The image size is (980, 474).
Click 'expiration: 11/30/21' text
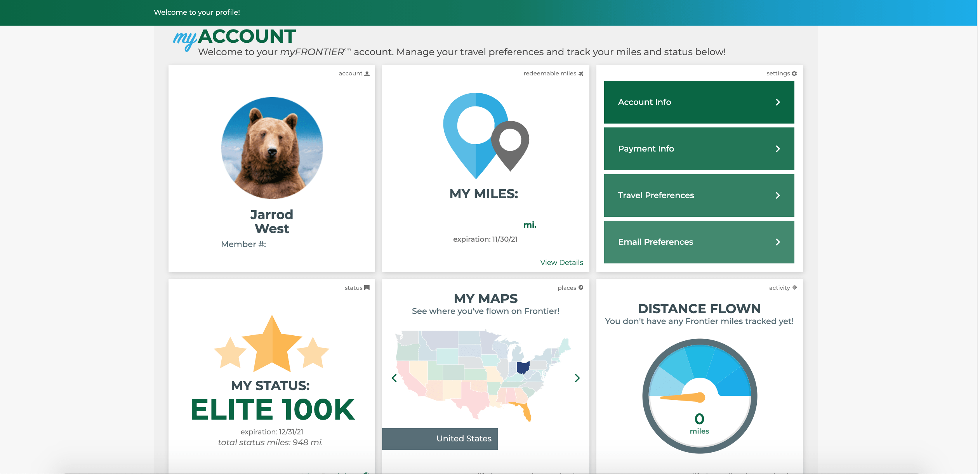[x=485, y=239]
